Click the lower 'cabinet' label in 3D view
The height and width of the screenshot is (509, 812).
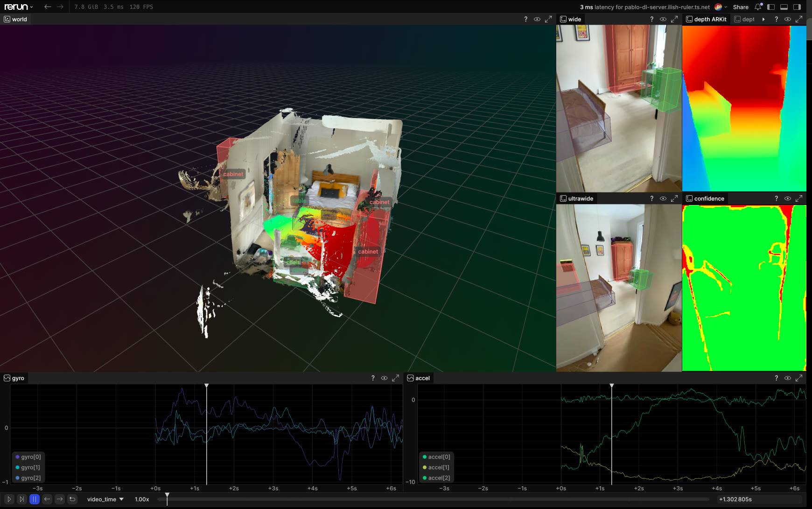(x=368, y=252)
